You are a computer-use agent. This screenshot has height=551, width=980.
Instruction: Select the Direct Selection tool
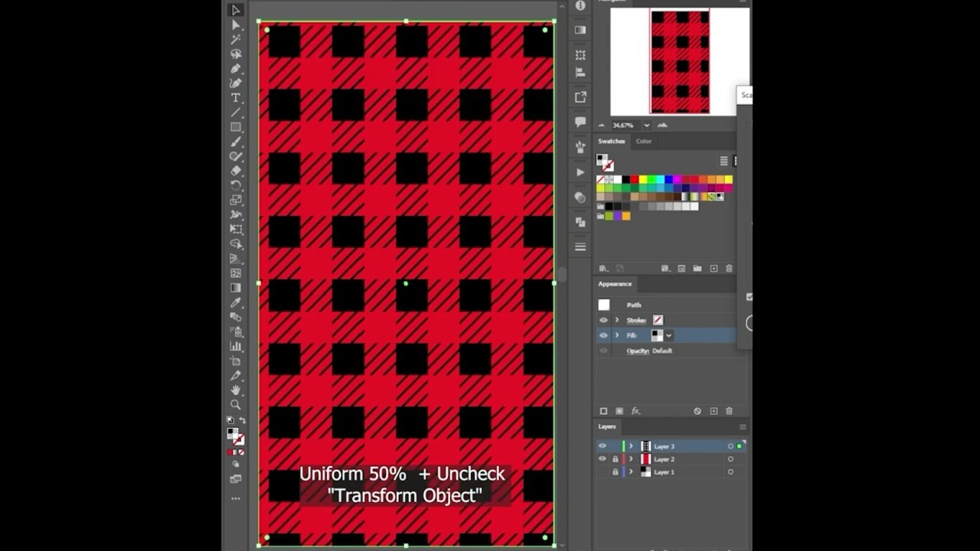coord(236,24)
